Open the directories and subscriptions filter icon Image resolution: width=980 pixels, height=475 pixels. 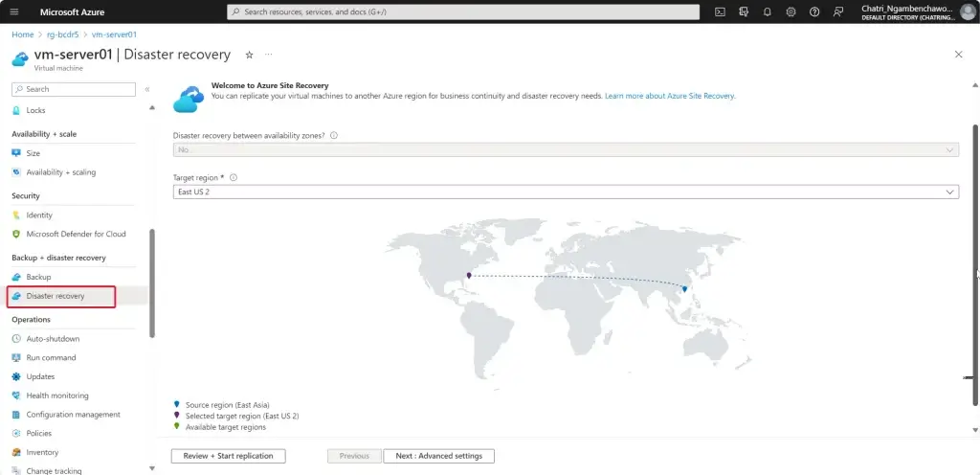click(744, 11)
